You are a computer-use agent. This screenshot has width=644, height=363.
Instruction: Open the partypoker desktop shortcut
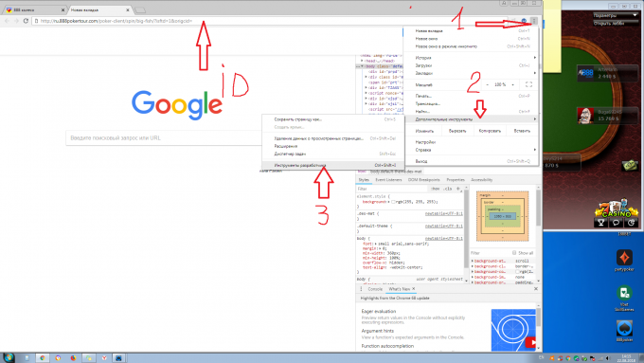pos(624,261)
